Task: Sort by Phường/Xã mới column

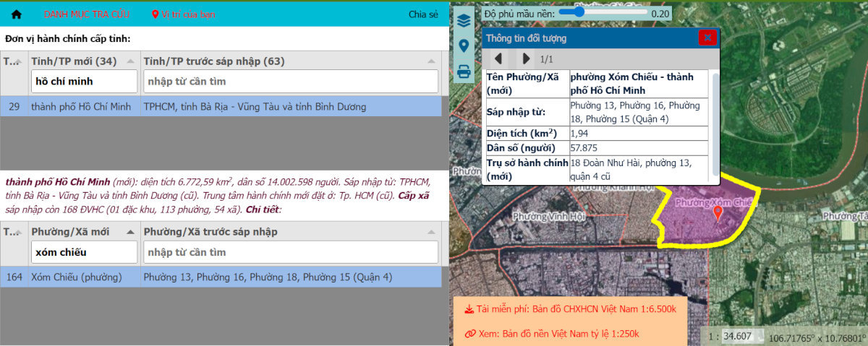Action: coord(84,231)
